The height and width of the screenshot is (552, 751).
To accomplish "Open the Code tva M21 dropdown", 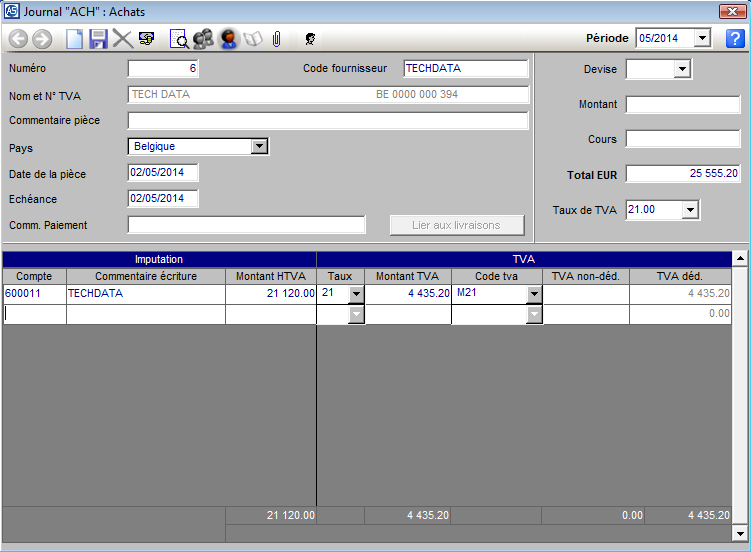I will (534, 294).
